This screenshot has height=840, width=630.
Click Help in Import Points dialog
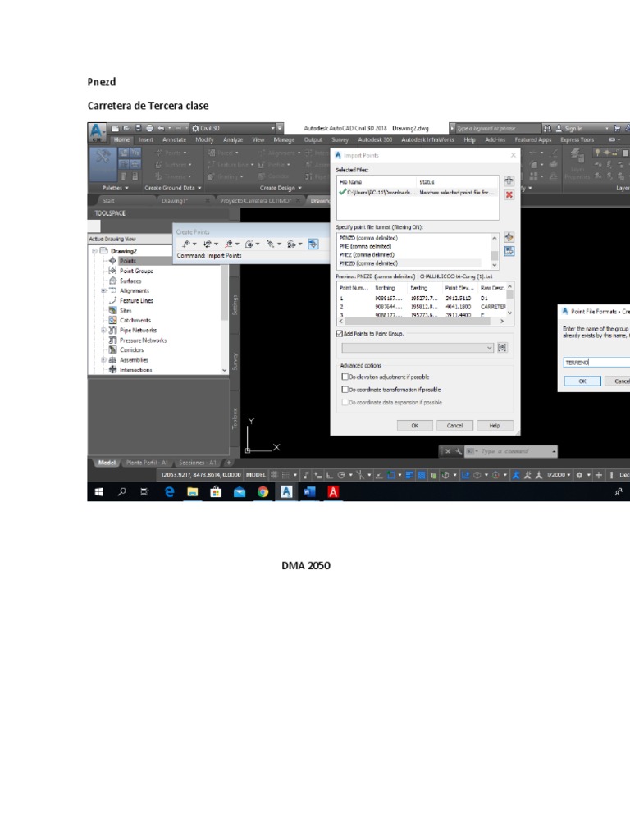point(495,426)
